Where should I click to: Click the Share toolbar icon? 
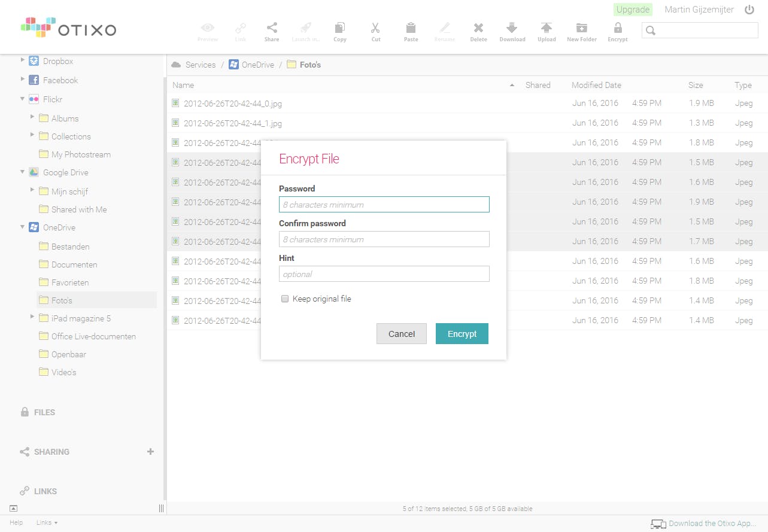pos(272,28)
